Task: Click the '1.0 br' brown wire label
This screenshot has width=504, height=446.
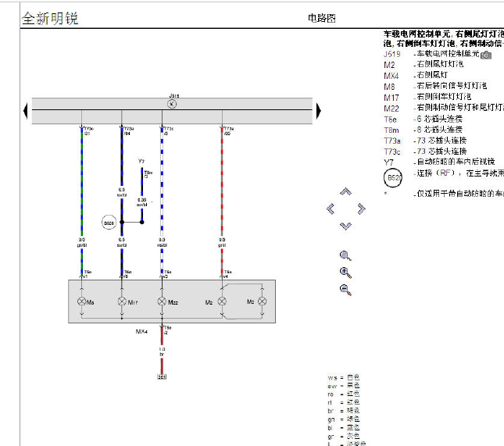Action: pyautogui.click(x=162, y=351)
